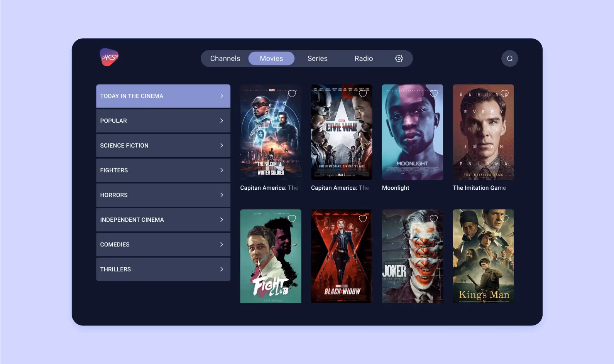Expand Science Fiction category chevron

click(222, 145)
